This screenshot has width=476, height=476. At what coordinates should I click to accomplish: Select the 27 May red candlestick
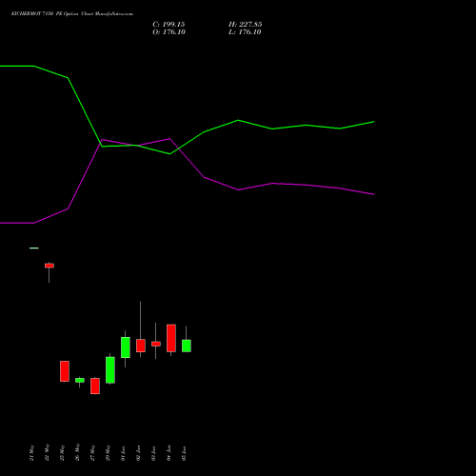95,386
